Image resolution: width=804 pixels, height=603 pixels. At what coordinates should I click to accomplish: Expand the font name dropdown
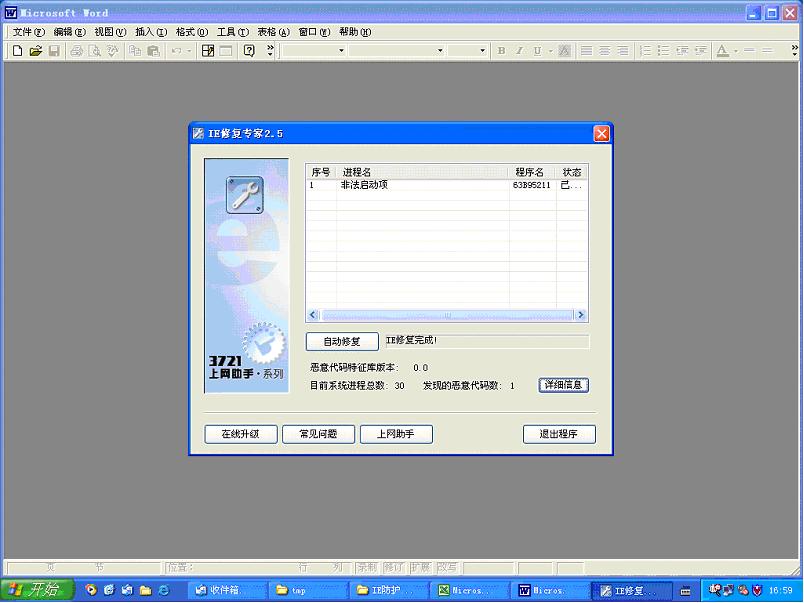(440, 51)
